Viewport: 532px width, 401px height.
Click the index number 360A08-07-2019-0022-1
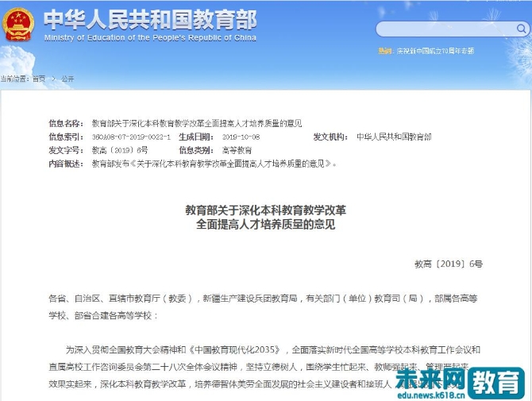click(131, 137)
